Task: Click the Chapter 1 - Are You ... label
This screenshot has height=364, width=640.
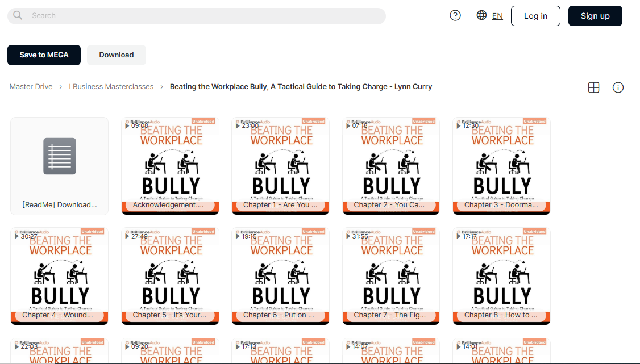Action: point(280,204)
